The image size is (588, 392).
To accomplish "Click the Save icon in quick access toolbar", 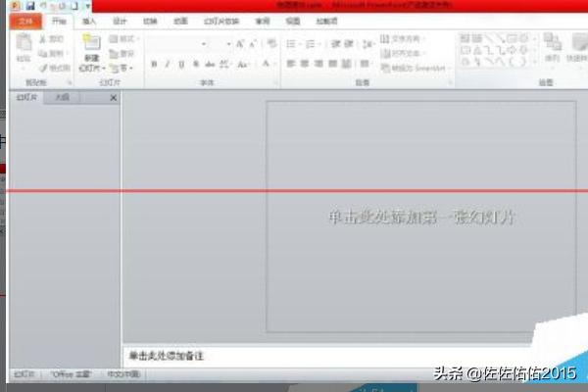I will point(30,6).
